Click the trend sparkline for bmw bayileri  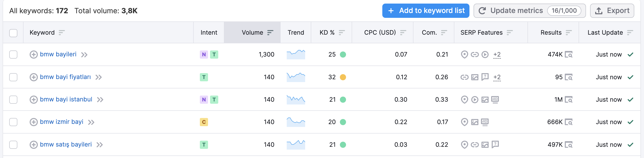[x=296, y=55]
